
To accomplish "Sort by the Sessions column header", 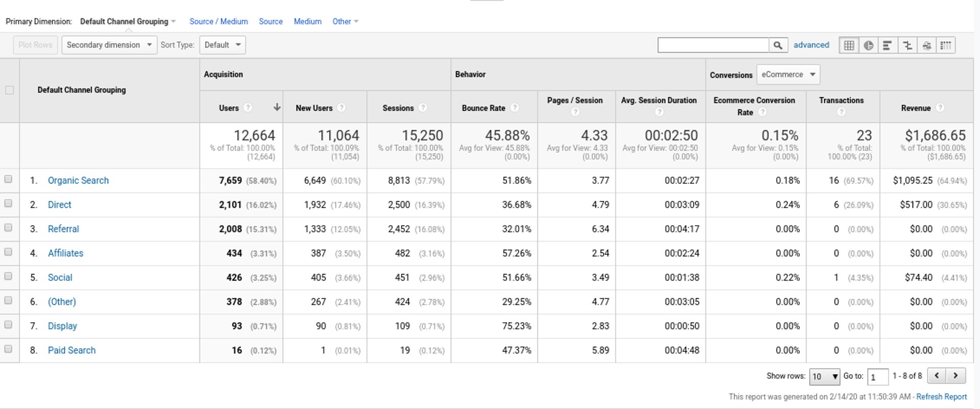I will 398,108.
